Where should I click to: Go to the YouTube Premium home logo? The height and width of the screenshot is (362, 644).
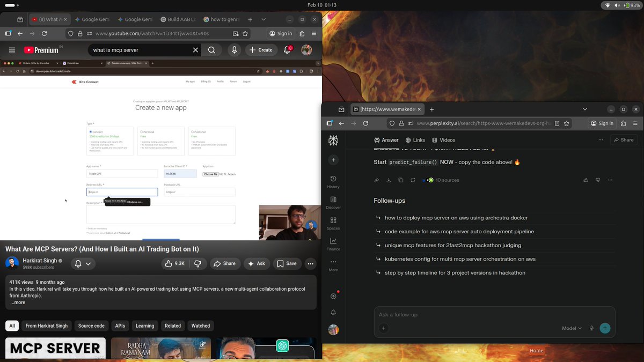pos(41,50)
